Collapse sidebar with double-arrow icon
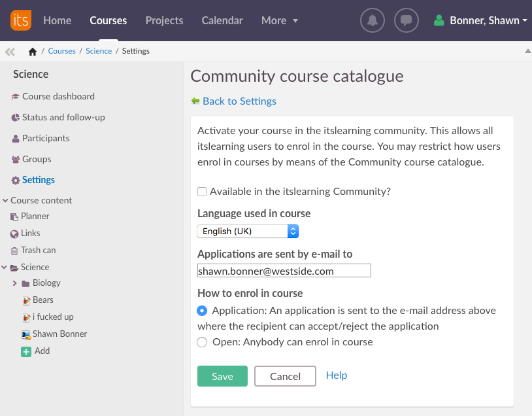The width and height of the screenshot is (532, 416). click(x=10, y=52)
